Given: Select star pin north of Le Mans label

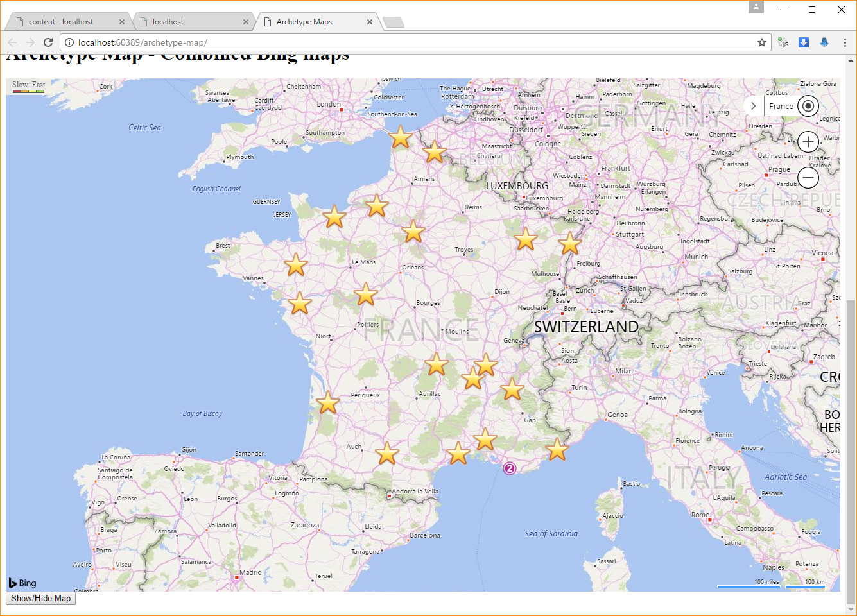Looking at the screenshot, I should pos(377,206).
